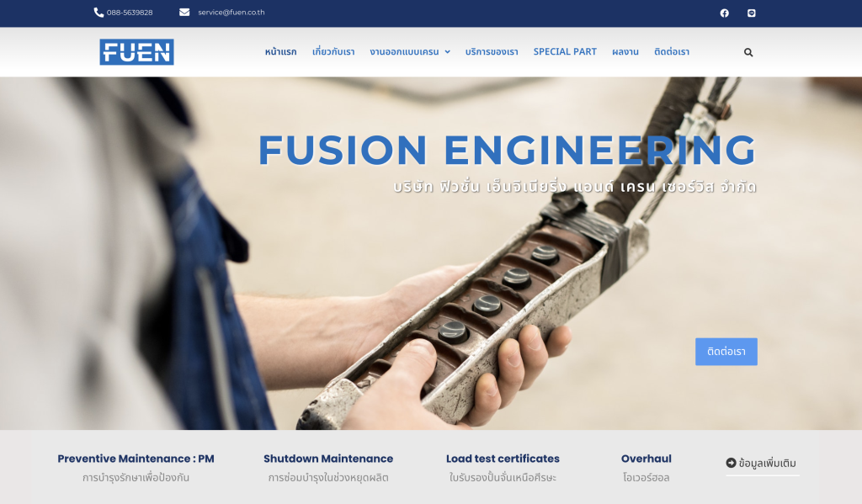
Task: Open งานออกแบบเครน menu item
Action: click(404, 51)
